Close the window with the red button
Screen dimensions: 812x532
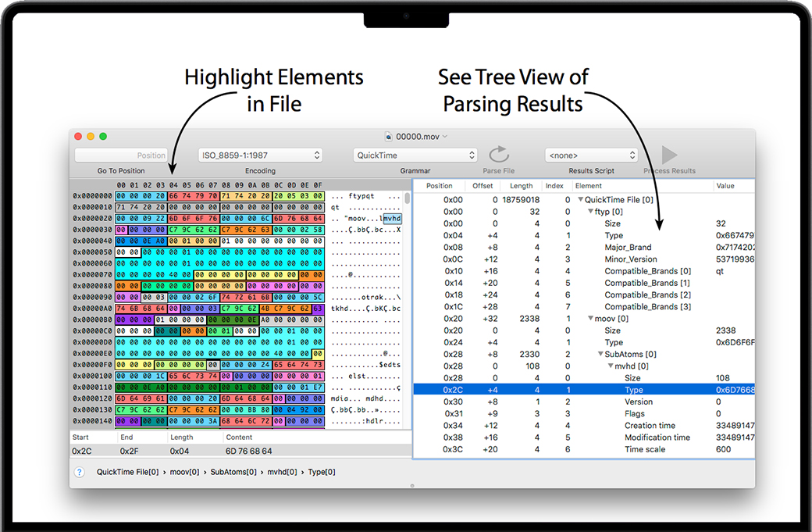(78, 137)
